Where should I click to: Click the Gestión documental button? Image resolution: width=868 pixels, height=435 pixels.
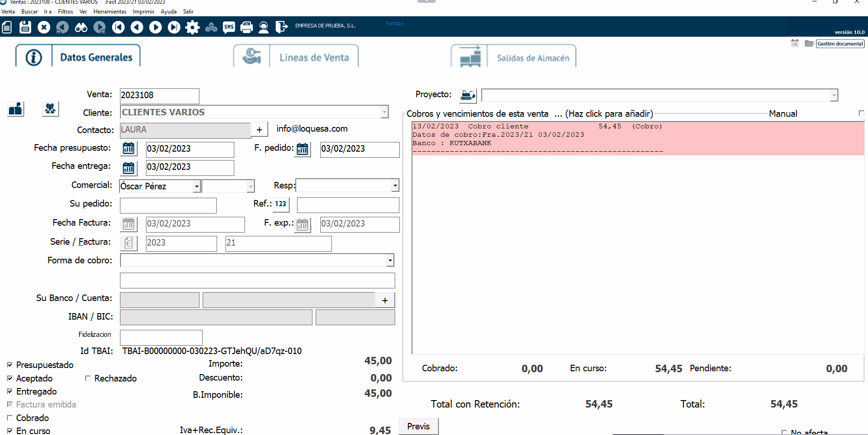(x=840, y=44)
